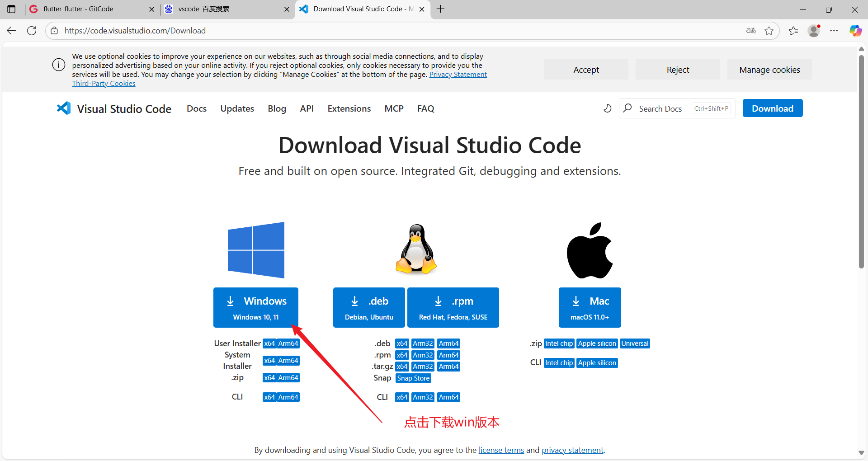The image size is (868, 461).
Task: Select Mac CLI Apple silicon download
Action: [x=597, y=363]
